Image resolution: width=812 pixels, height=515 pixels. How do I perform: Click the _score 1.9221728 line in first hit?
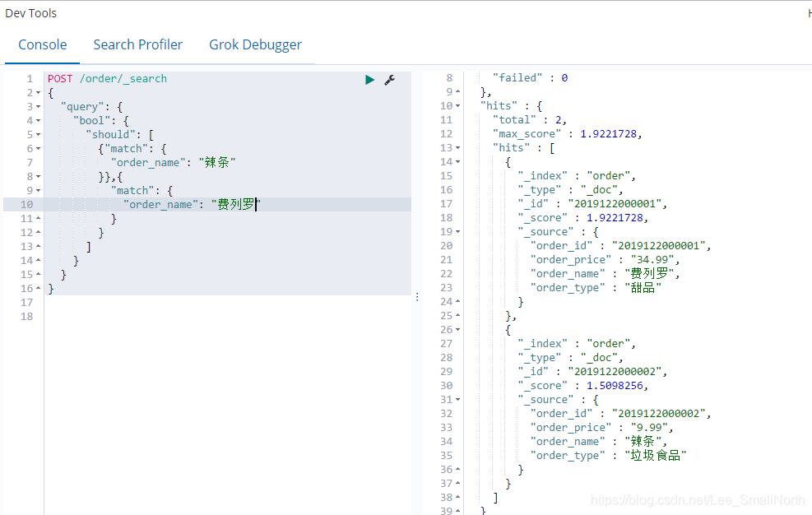(x=583, y=218)
